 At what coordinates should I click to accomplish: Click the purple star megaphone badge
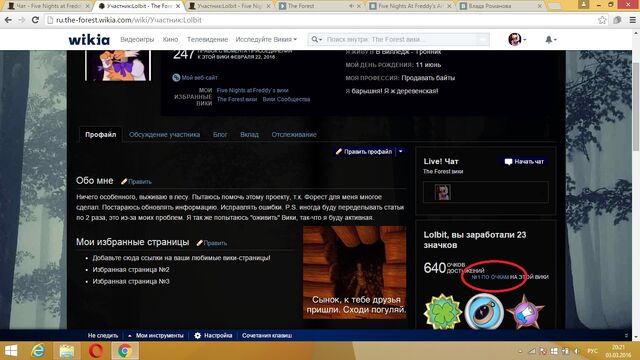pyautogui.click(x=525, y=311)
